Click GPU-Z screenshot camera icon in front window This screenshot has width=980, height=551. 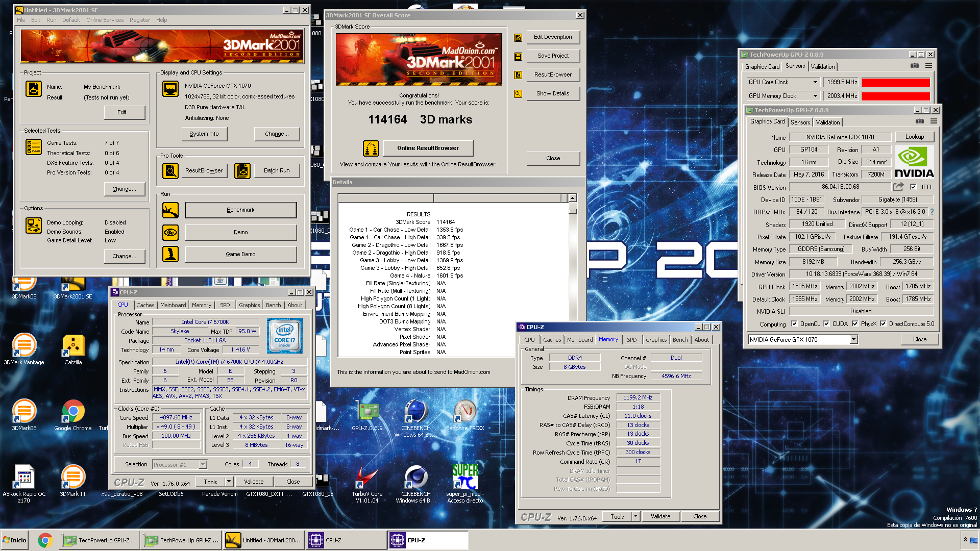919,121
